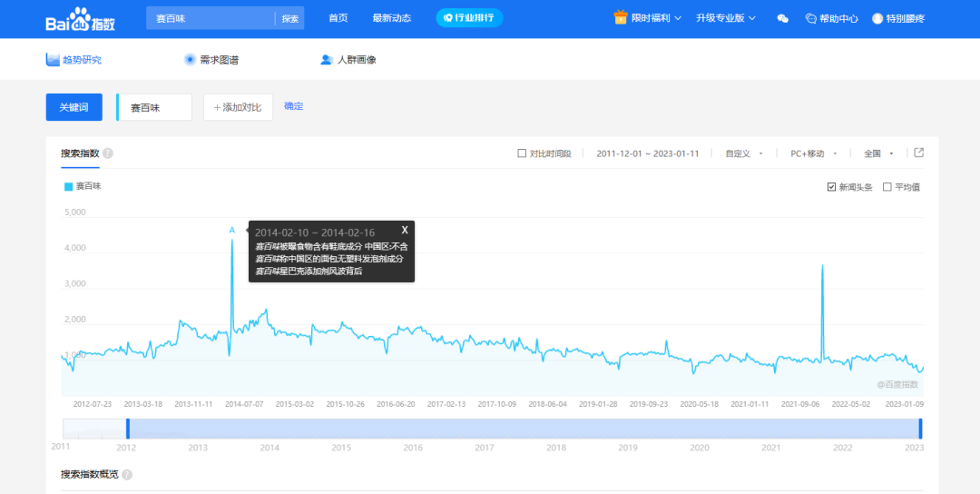Screen dimensions: 980x494
Task: Click the export icon beside 全国
Action: pyautogui.click(x=918, y=153)
